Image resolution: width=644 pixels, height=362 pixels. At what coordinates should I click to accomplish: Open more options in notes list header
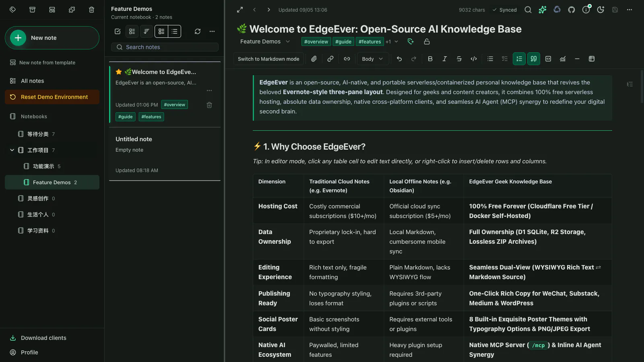[x=212, y=31]
